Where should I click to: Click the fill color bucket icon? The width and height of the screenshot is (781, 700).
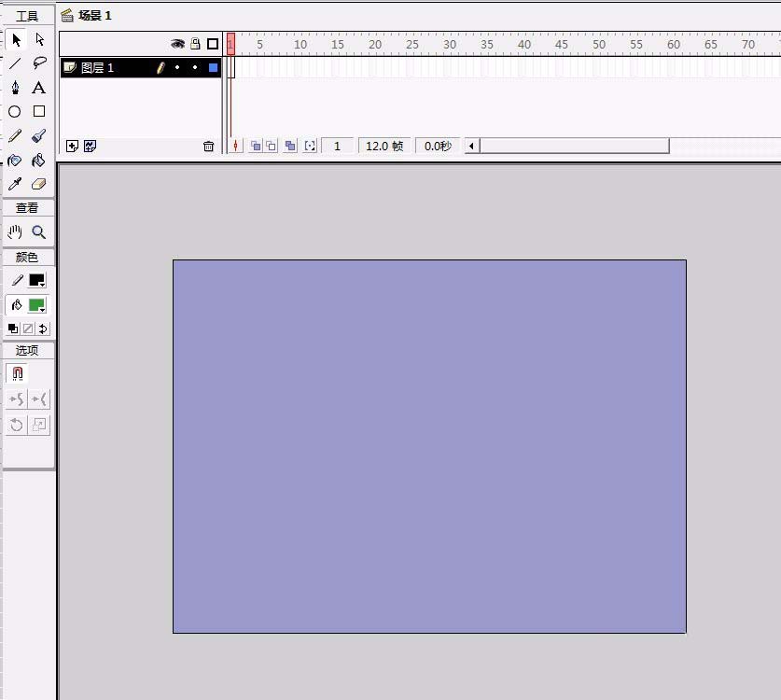coord(17,305)
